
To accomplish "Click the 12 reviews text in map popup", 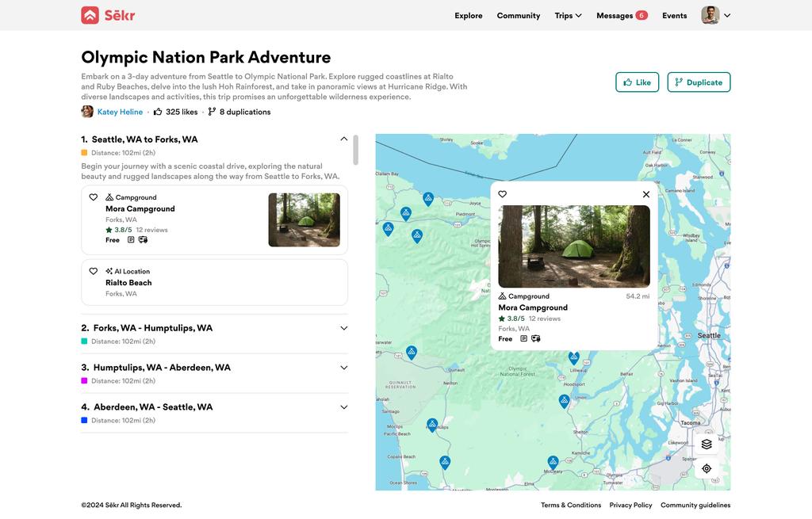I will tap(544, 319).
